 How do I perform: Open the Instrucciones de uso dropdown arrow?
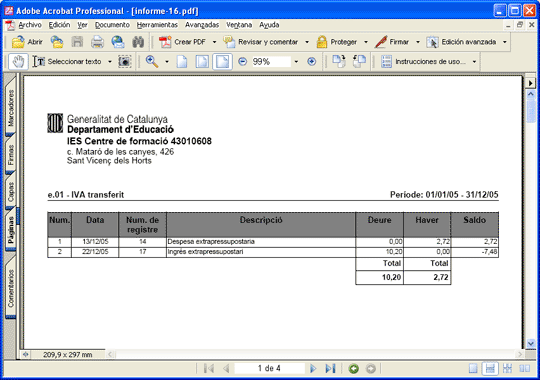pos(474,62)
